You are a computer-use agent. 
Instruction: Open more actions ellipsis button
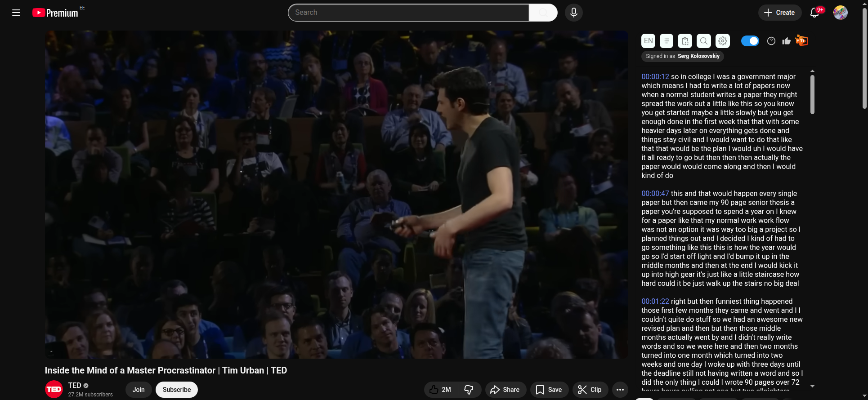click(x=620, y=390)
